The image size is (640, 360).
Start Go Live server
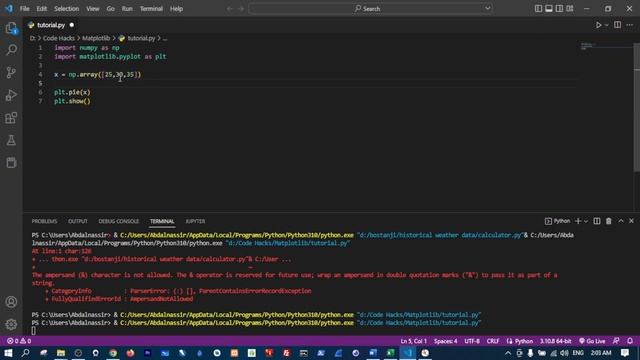592,341
